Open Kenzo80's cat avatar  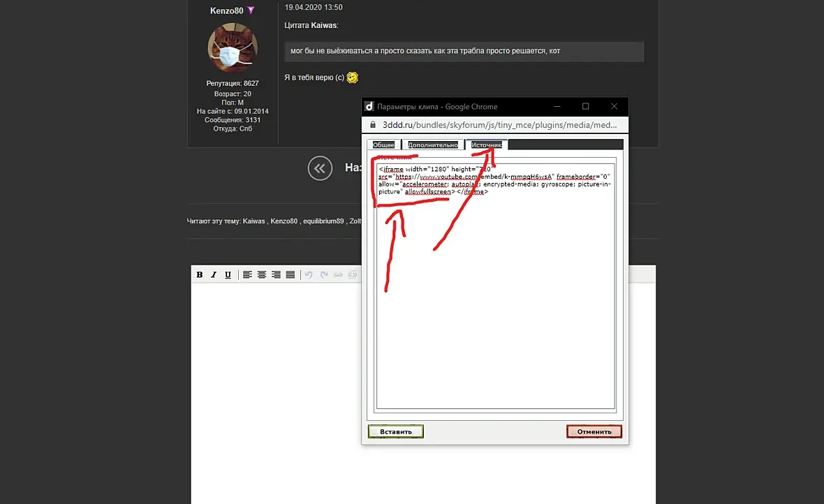click(233, 47)
